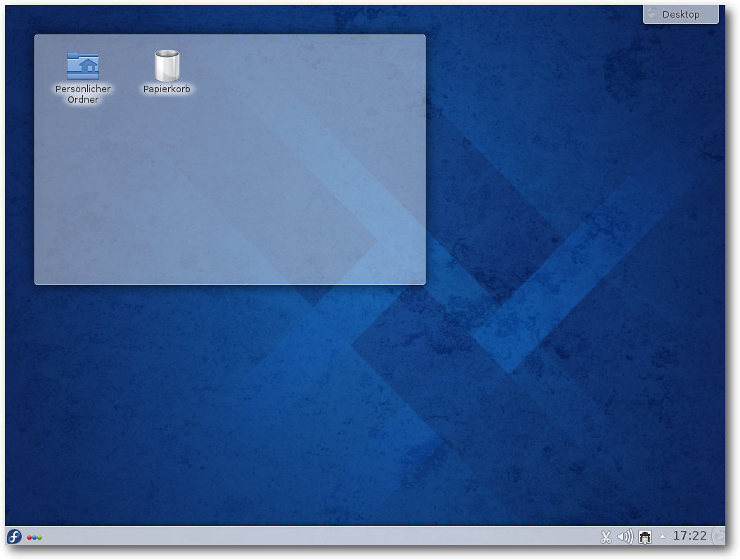Select the "Persönlicher Ordner" text label
Screen dimensions: 740x560
click(x=83, y=94)
